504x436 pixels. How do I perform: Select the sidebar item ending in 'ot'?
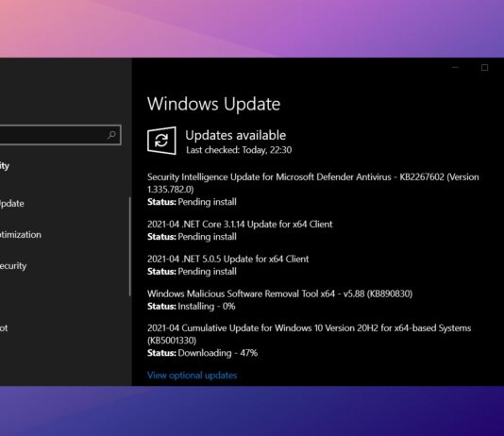(4, 328)
